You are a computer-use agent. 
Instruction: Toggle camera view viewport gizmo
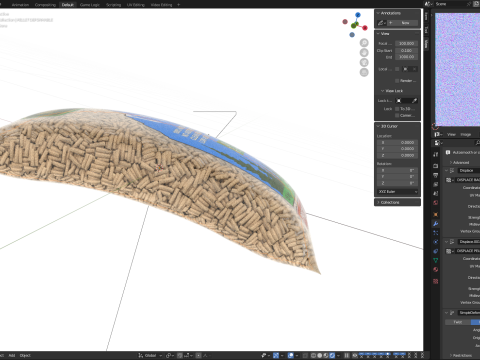[x=364, y=63]
